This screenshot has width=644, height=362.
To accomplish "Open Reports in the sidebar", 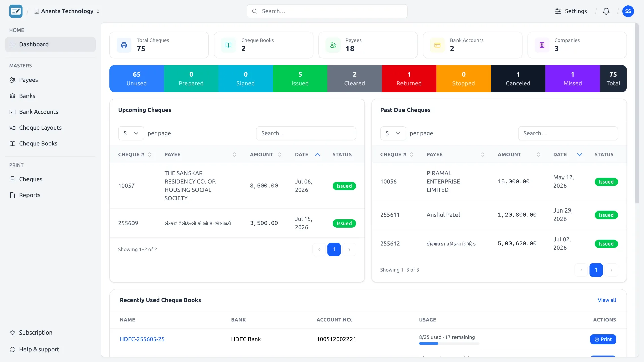I will tap(50, 195).
